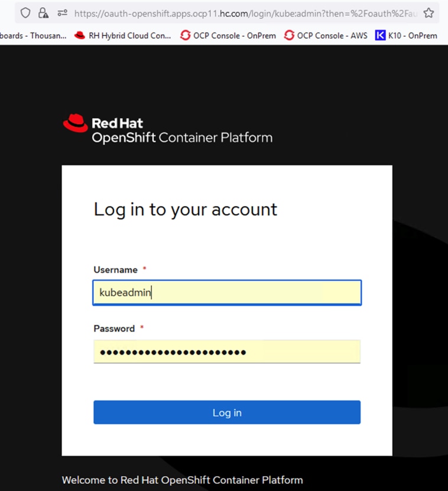Click the OpenShift favicon on OCP Console - OnPrem

(185, 35)
